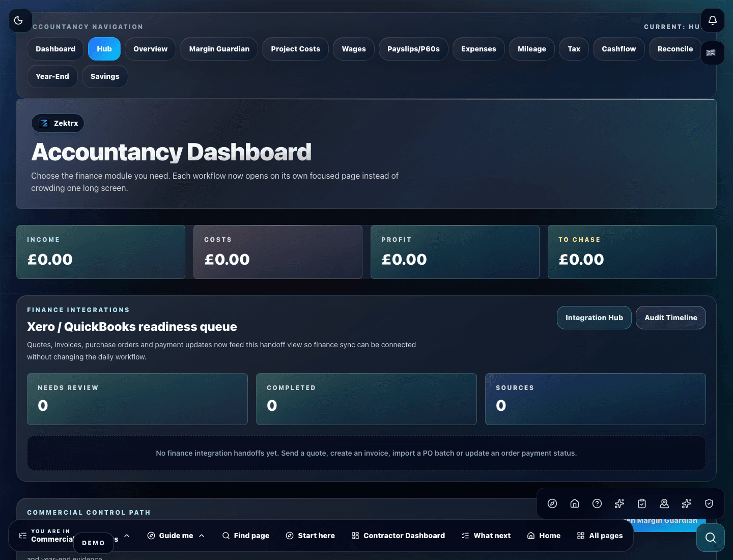Image resolution: width=733 pixels, height=560 pixels.
Task: Open Find page search
Action: coord(246,536)
